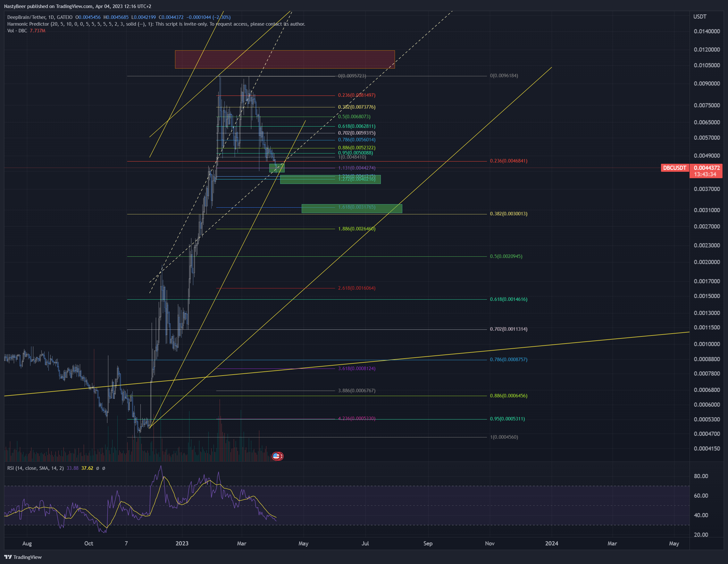The height and width of the screenshot is (564, 728).
Task: Click the fib label 0.786(0.0056014)
Action: coord(357,140)
